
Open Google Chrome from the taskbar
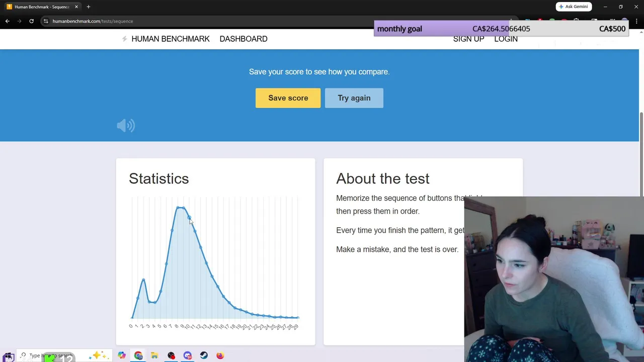coord(138,355)
